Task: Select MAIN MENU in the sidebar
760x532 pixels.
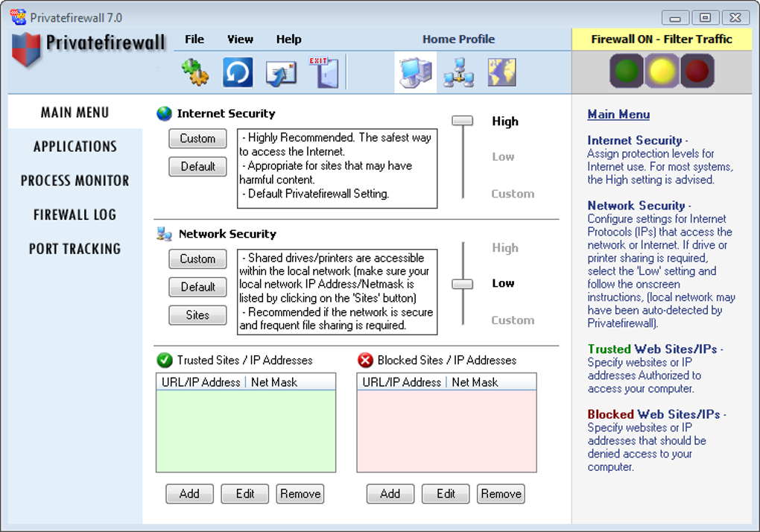Action: point(75,113)
